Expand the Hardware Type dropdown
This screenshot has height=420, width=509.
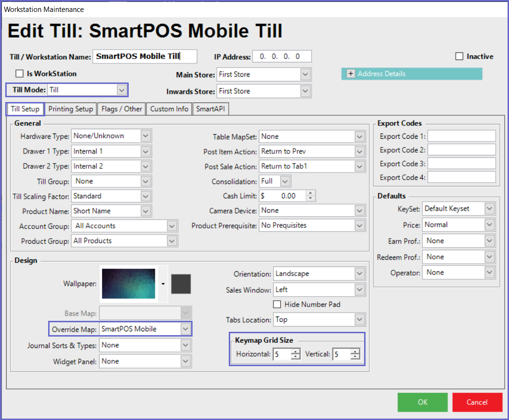[146, 136]
